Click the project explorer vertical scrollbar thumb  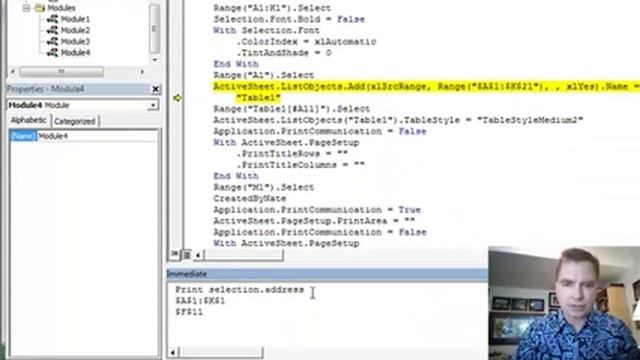point(154,29)
